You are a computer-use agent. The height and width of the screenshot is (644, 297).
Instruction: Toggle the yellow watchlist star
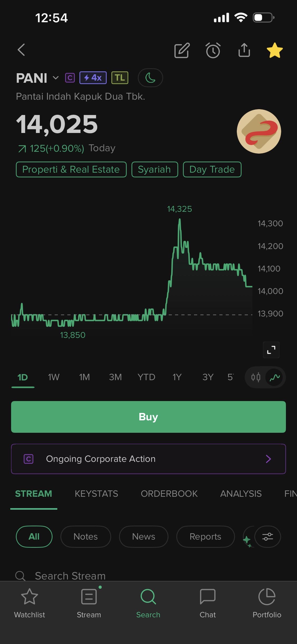tap(275, 50)
